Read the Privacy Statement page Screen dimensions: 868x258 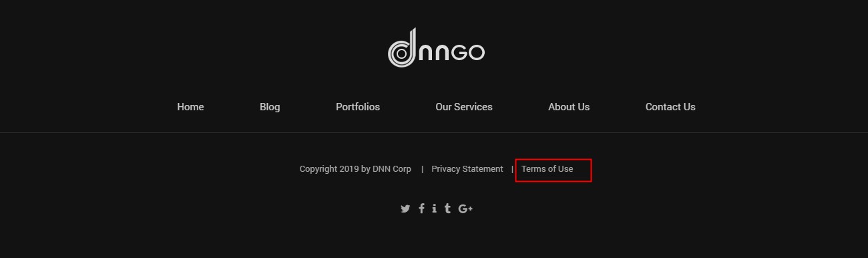[467, 169]
